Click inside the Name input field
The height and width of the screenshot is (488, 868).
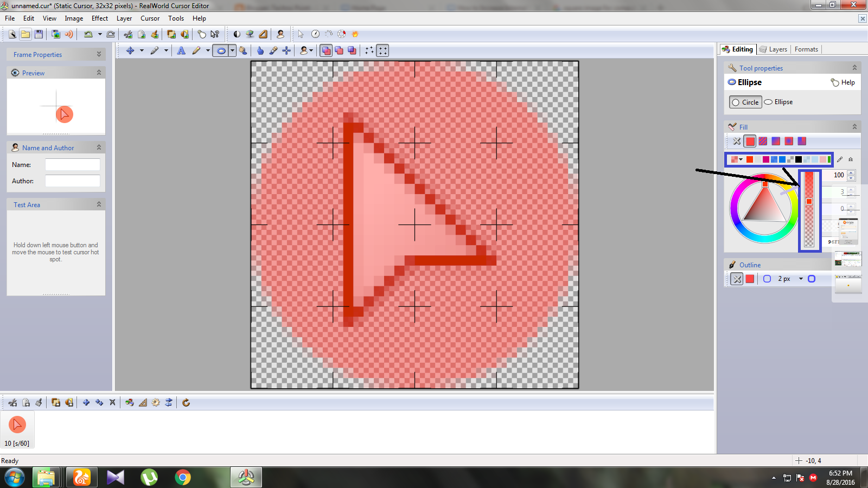[73, 164]
